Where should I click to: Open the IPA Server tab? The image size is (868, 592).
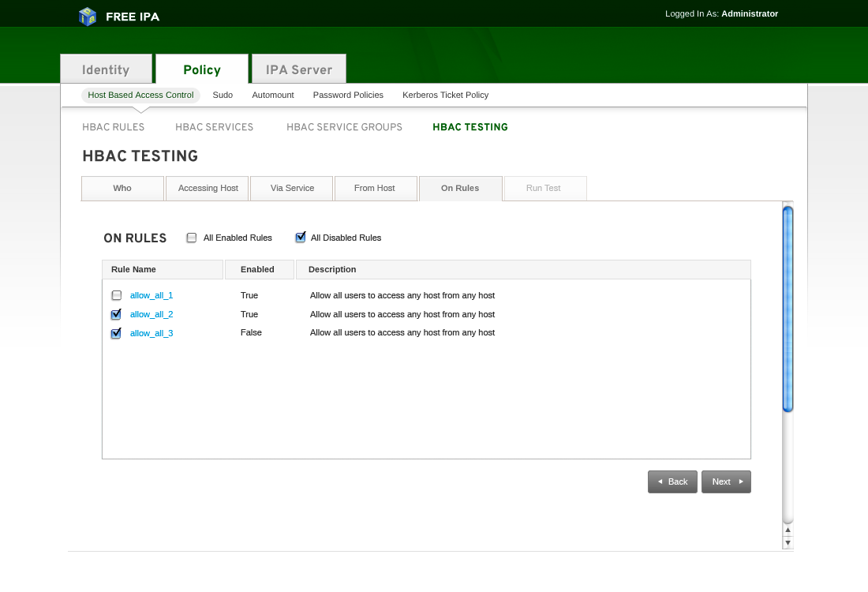(298, 69)
